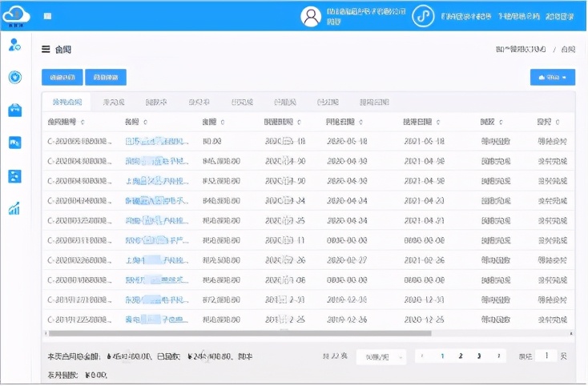Image resolution: width=588 pixels, height=386 pixels.
Task: Open the organization chart sidebar icon
Action: pyautogui.click(x=15, y=175)
